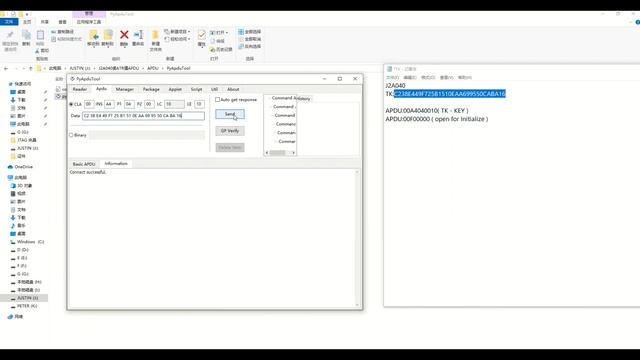Click APDU:00A4040010 line in Notepad
Viewport: 640px width, 360px height.
pyautogui.click(x=427, y=111)
